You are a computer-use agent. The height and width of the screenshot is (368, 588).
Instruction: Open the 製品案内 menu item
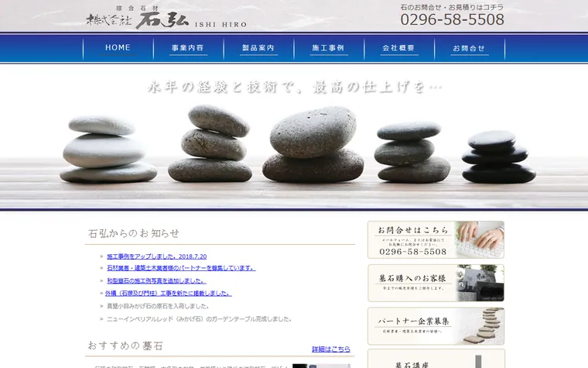click(258, 48)
